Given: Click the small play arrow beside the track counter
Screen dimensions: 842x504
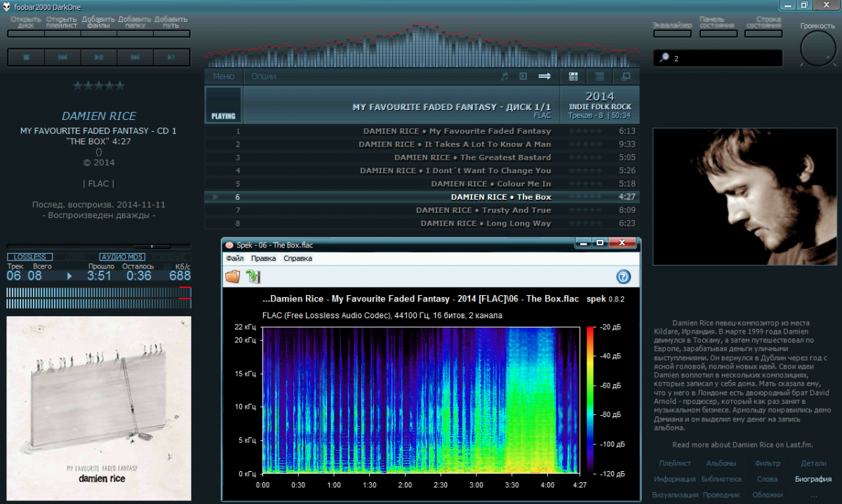Looking at the screenshot, I should click(69, 275).
